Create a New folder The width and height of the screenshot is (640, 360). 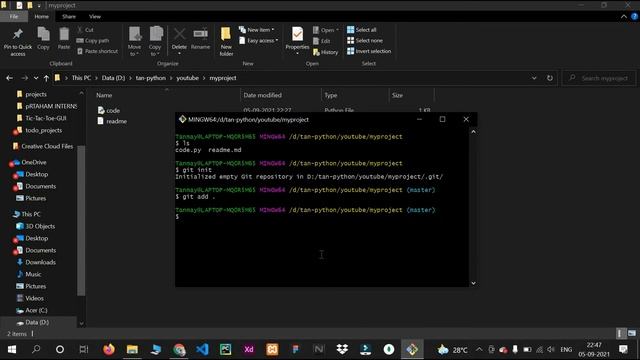coord(226,41)
